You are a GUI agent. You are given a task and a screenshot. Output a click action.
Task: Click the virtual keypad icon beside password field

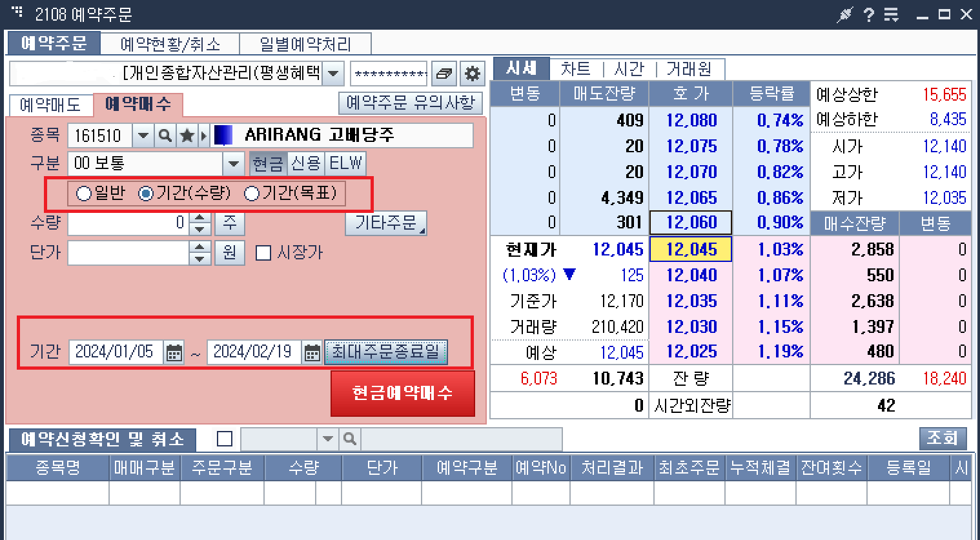tap(443, 74)
